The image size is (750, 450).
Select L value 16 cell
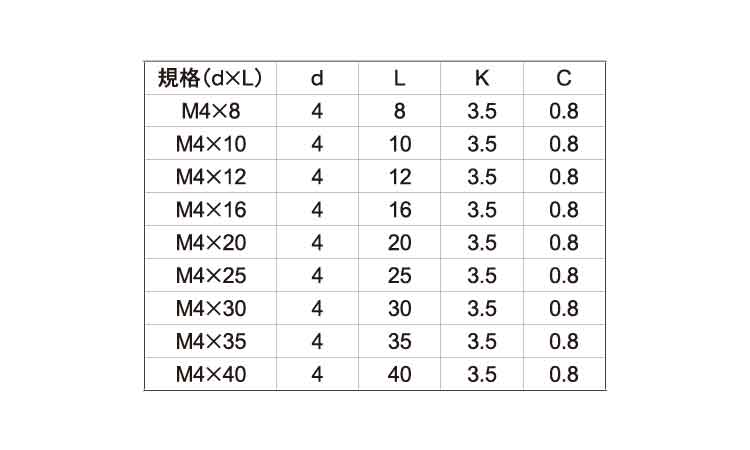[400, 210]
